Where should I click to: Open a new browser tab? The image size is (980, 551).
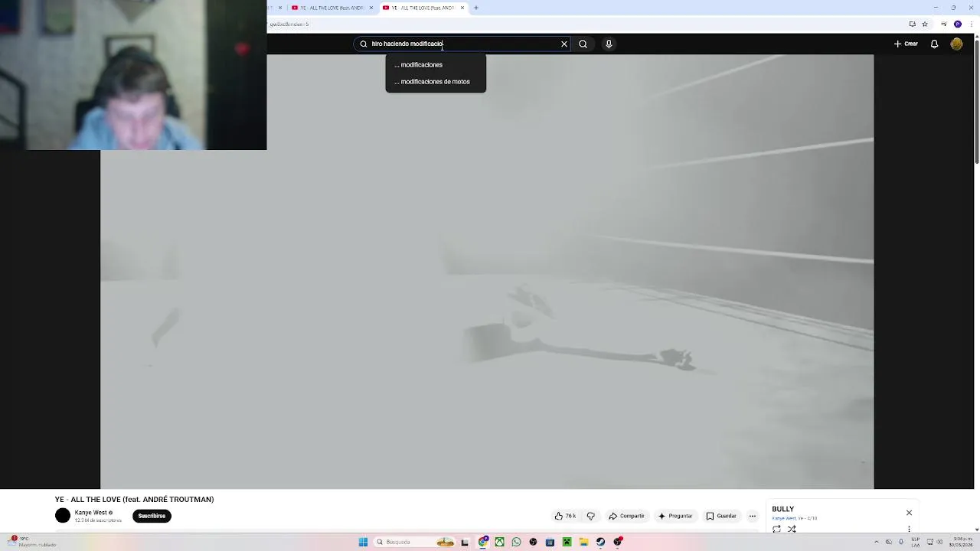475,8
